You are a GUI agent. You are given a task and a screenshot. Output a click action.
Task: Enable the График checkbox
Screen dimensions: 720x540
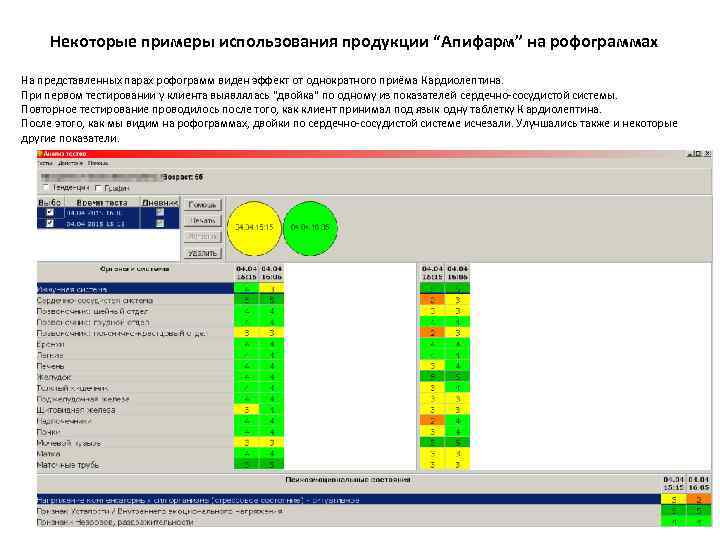click(x=98, y=188)
